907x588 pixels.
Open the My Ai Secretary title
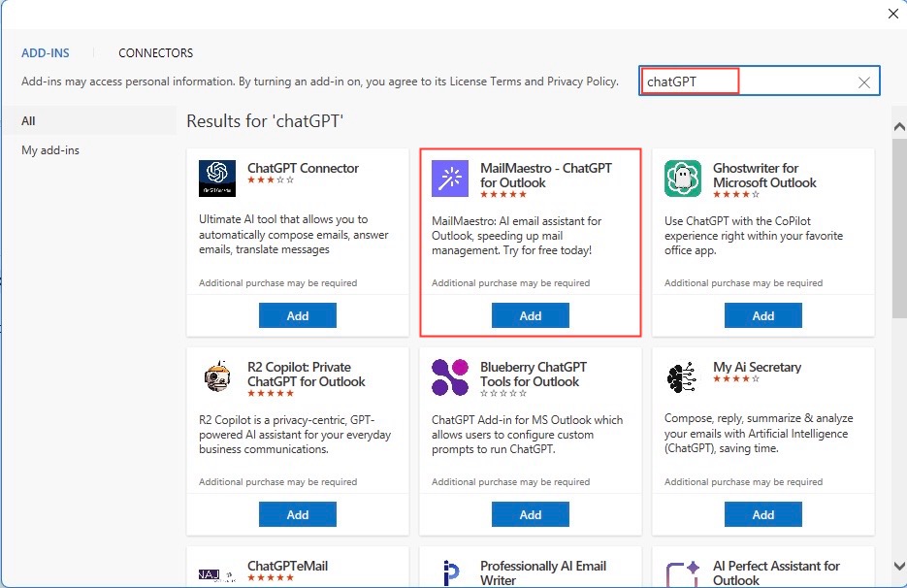[x=757, y=367]
